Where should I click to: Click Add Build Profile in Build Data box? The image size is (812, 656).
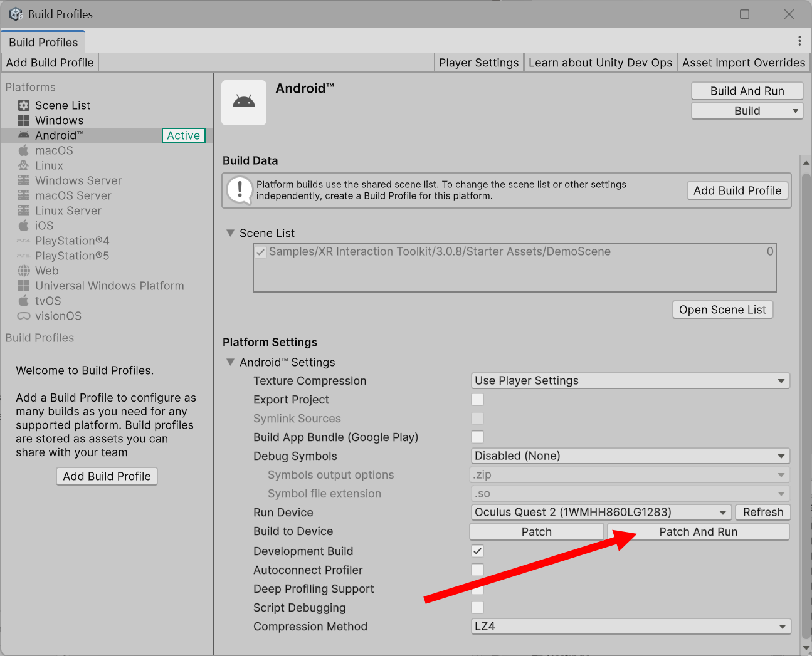click(737, 190)
